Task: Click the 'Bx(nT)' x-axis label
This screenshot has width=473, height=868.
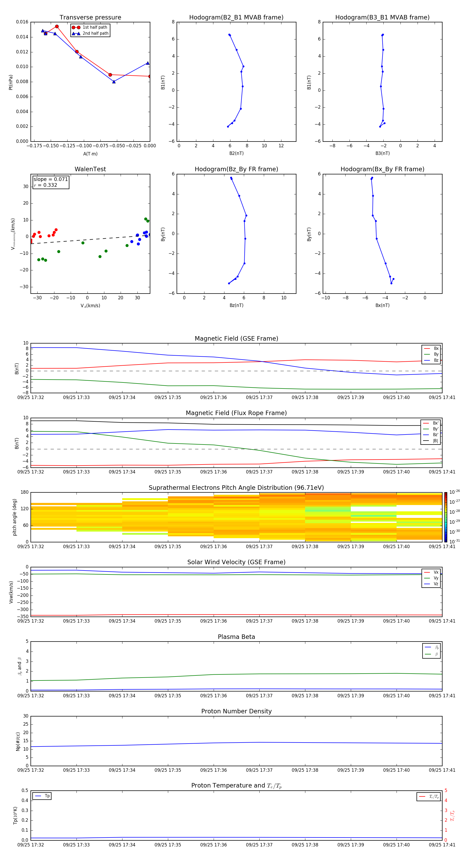Action: click(382, 305)
